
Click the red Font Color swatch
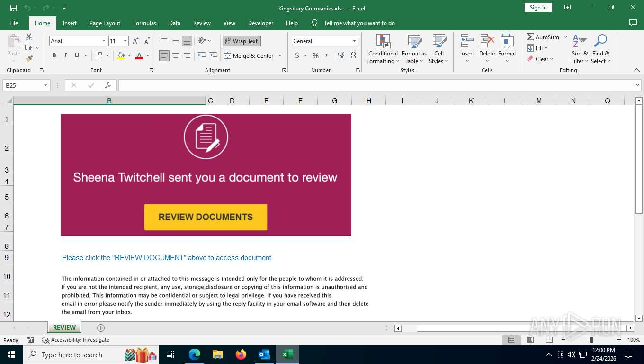coord(139,55)
